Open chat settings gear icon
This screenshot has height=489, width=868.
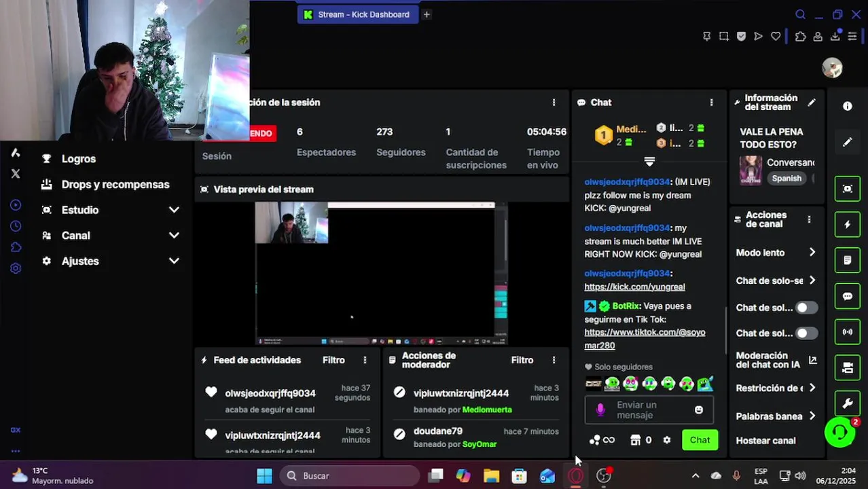[x=667, y=440]
